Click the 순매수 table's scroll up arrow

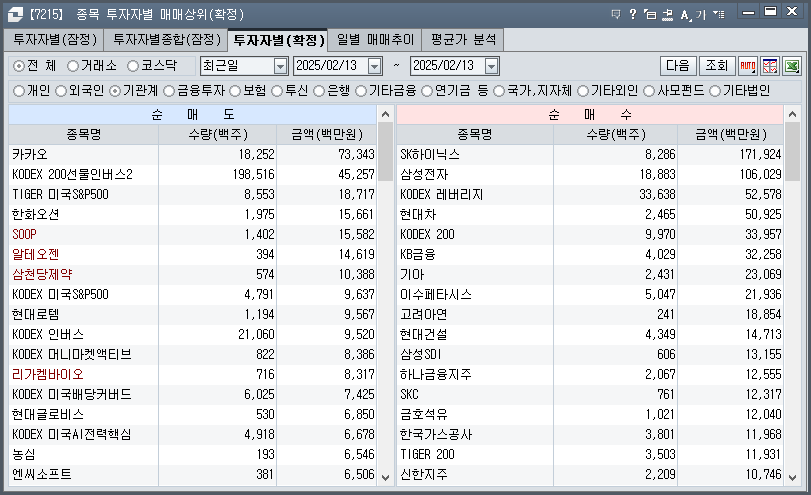[x=792, y=114]
